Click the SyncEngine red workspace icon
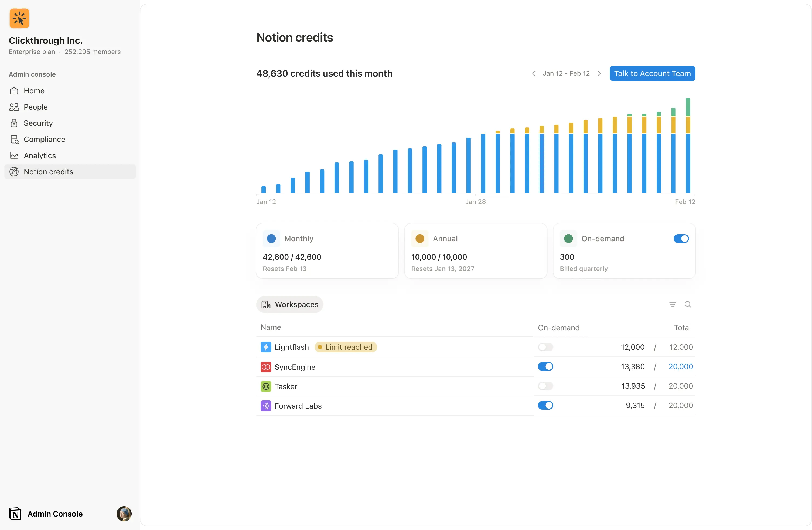This screenshot has width=812, height=530. coord(266,367)
